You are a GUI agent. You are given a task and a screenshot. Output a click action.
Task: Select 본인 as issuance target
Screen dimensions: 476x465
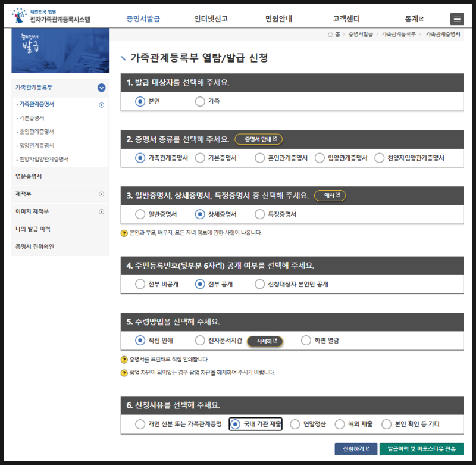click(140, 101)
